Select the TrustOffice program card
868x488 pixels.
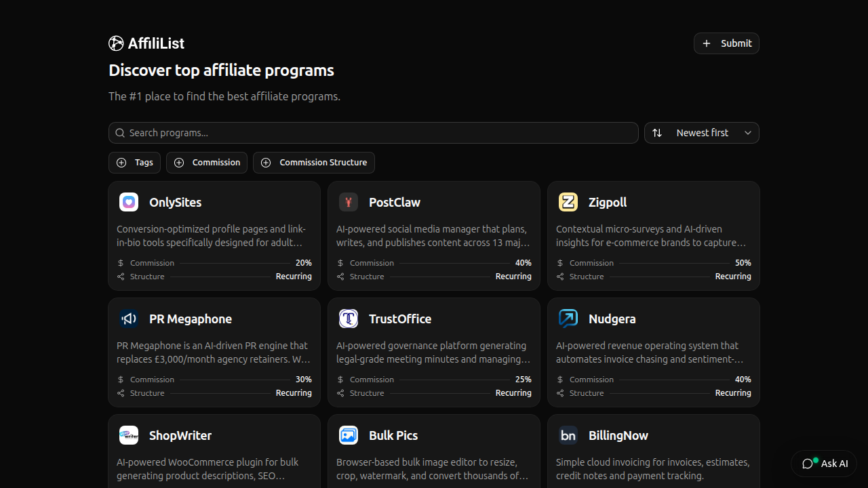tap(433, 352)
